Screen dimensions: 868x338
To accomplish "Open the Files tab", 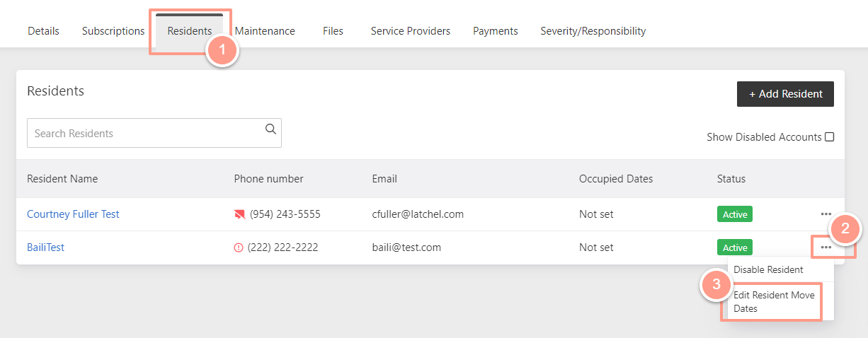I will [x=333, y=31].
